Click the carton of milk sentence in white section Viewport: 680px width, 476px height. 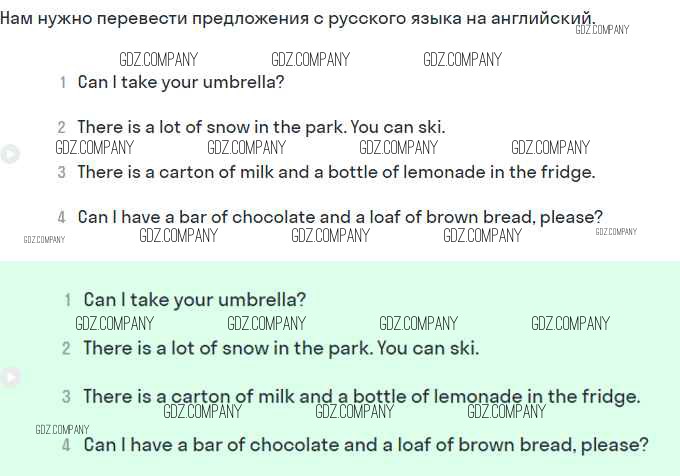(x=336, y=172)
